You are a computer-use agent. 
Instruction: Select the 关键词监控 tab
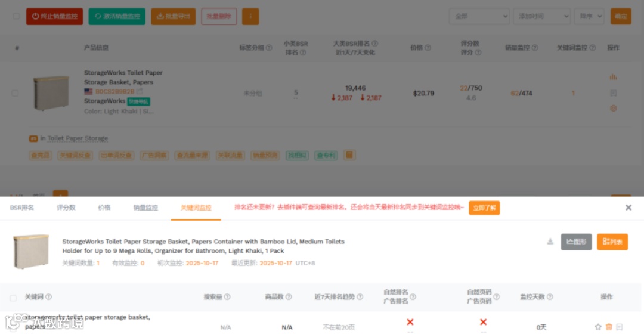(196, 208)
